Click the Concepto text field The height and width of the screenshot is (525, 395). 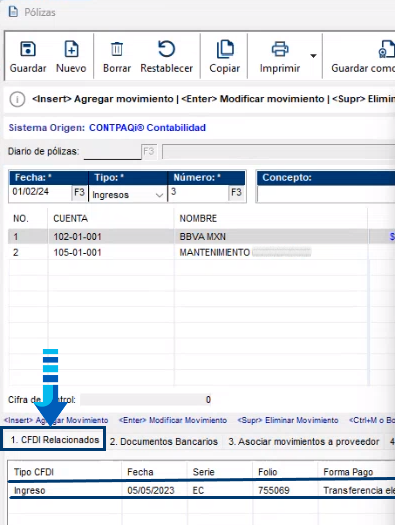pyautogui.click(x=326, y=194)
